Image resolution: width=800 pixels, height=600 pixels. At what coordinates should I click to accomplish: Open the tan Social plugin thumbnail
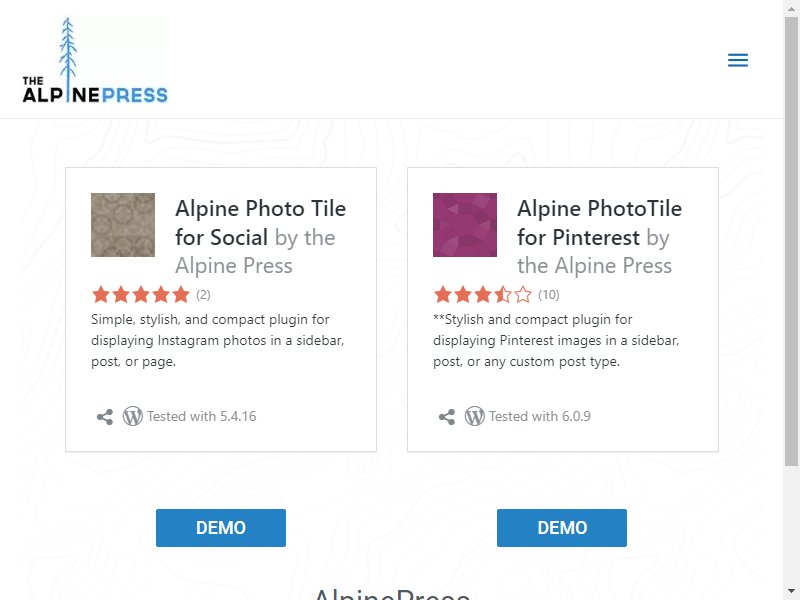pos(123,224)
